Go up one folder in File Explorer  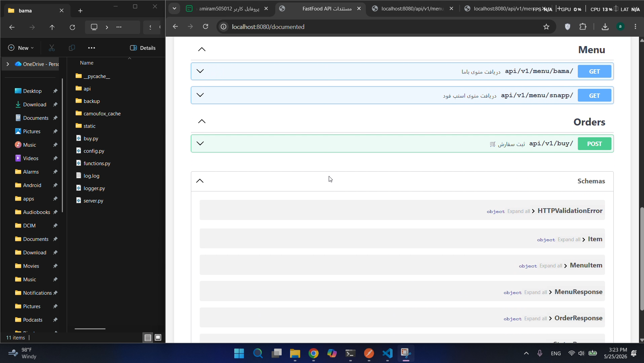pyautogui.click(x=52, y=27)
